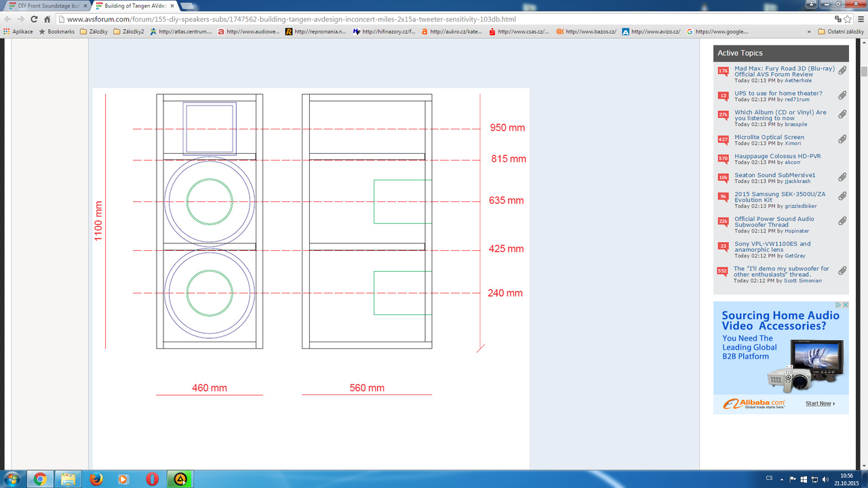Close the Alibaba ad with X icon
This screenshot has width=868, height=488.
845,305
